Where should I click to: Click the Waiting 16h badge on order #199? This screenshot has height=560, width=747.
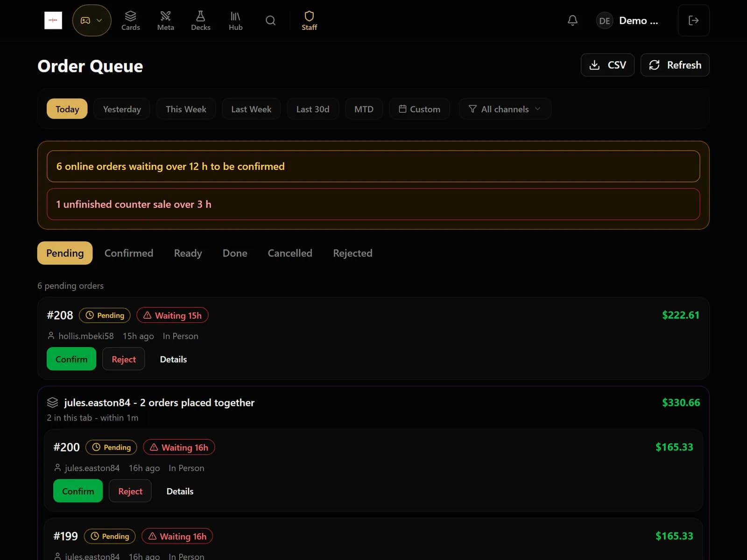(x=177, y=536)
